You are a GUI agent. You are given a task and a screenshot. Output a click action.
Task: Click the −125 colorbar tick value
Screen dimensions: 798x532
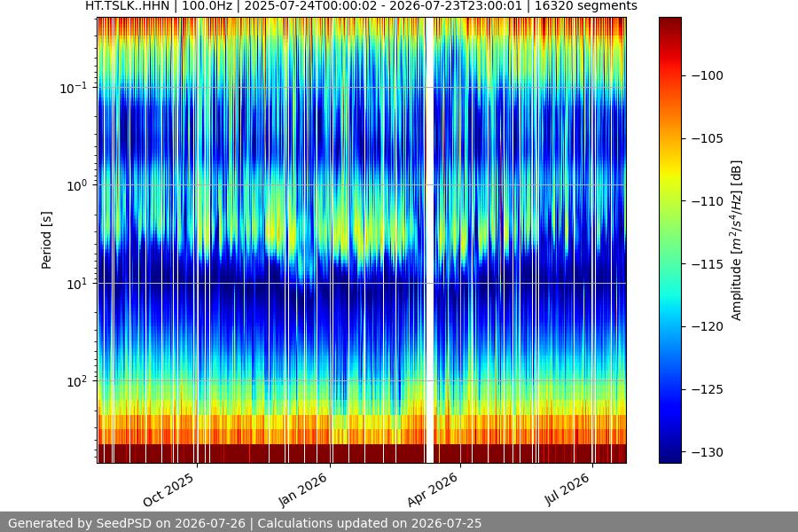(708, 389)
